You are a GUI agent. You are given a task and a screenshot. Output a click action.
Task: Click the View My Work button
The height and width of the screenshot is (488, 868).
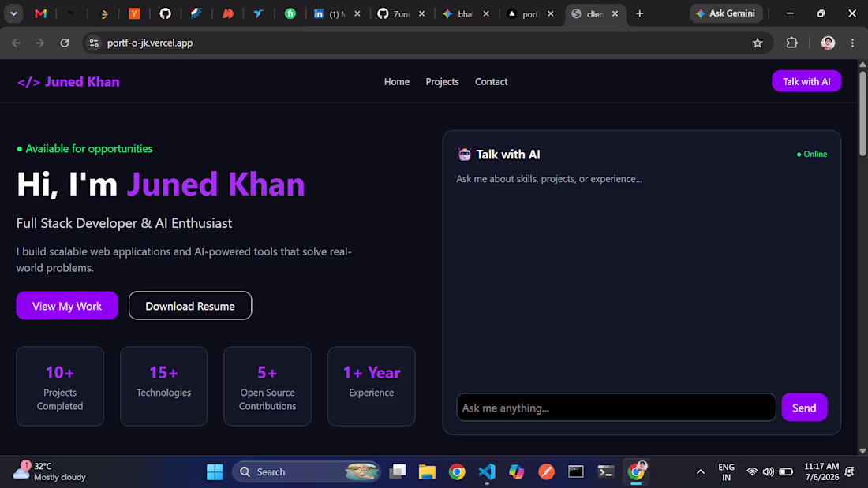coord(67,305)
